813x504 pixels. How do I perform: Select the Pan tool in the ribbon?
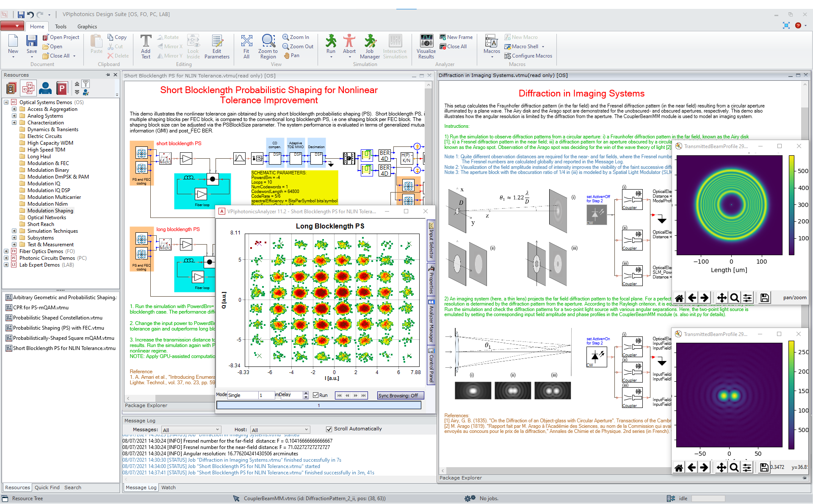point(291,55)
